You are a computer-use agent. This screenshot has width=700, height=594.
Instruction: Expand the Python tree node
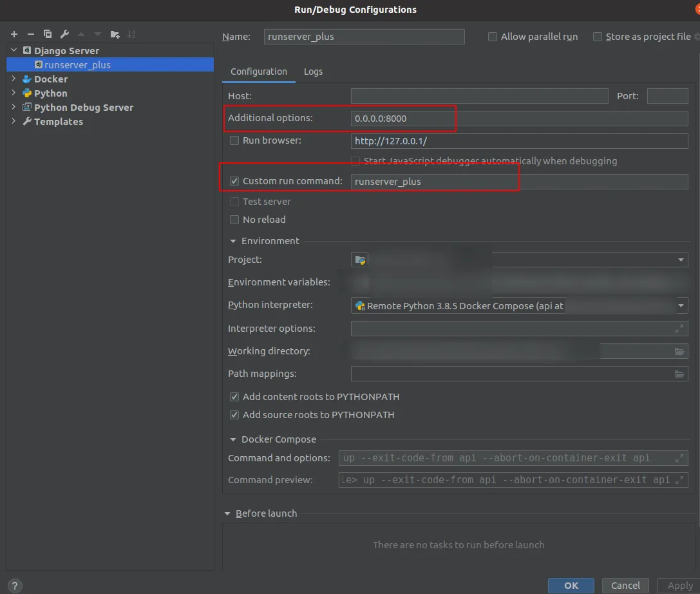(x=14, y=93)
